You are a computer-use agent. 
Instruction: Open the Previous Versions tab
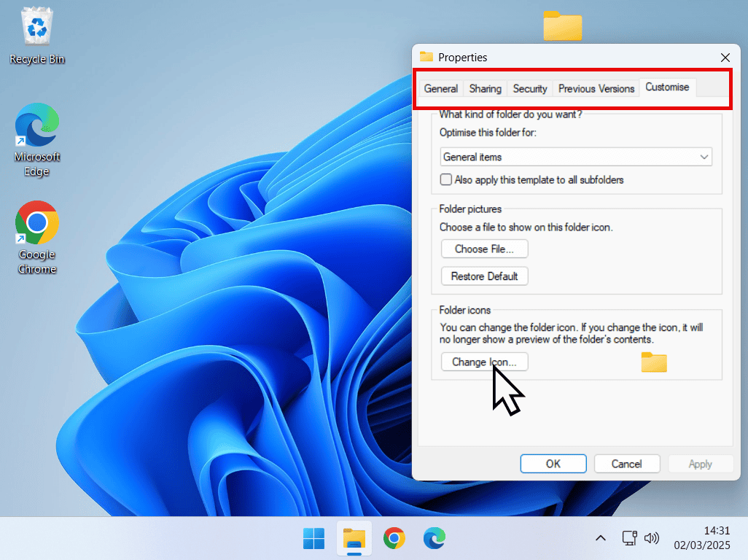(x=596, y=88)
